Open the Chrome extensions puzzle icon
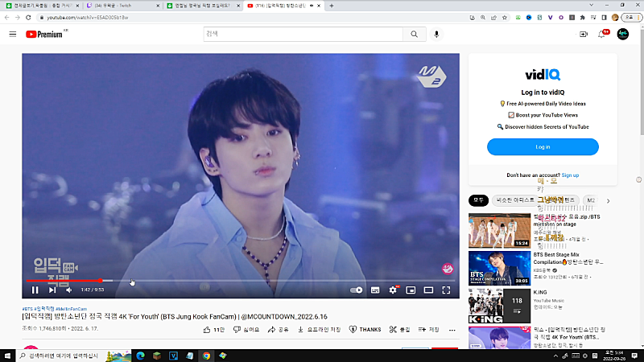 (582, 18)
